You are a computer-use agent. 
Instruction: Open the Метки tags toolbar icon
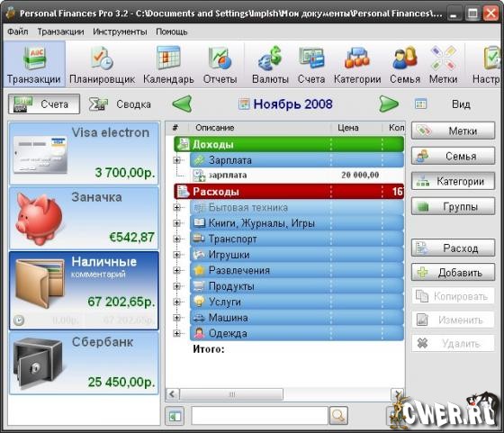coord(444,64)
